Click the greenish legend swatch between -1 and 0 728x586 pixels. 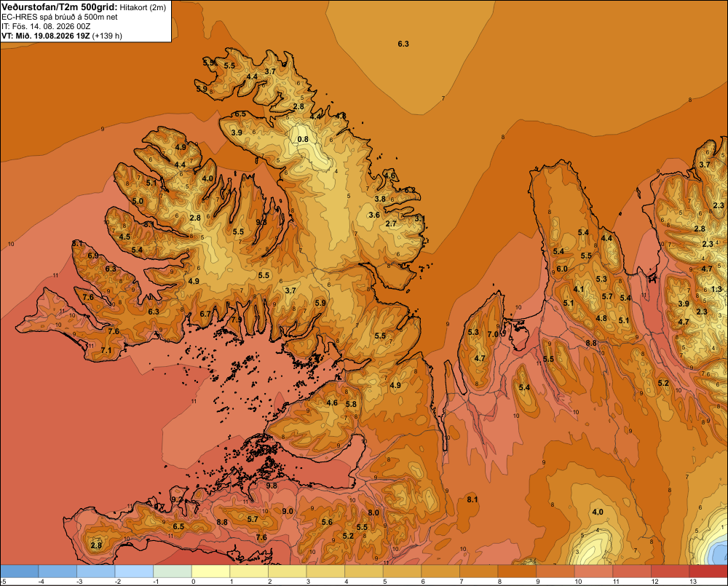click(173, 571)
